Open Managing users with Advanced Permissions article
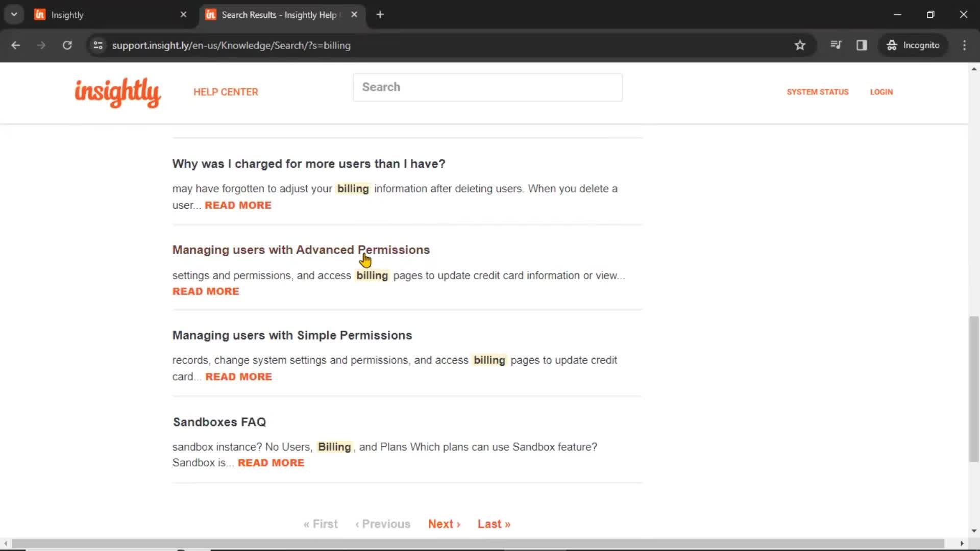The image size is (980, 551). pos(301,250)
